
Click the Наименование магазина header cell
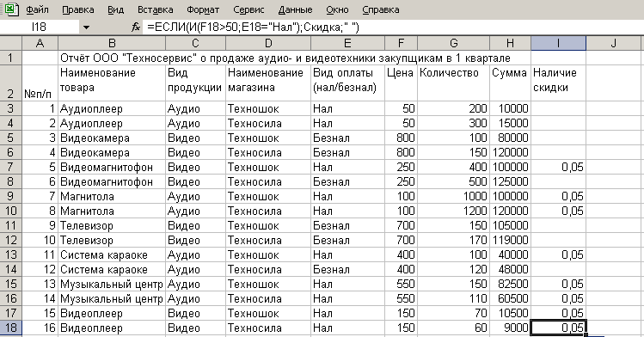pyautogui.click(x=268, y=83)
